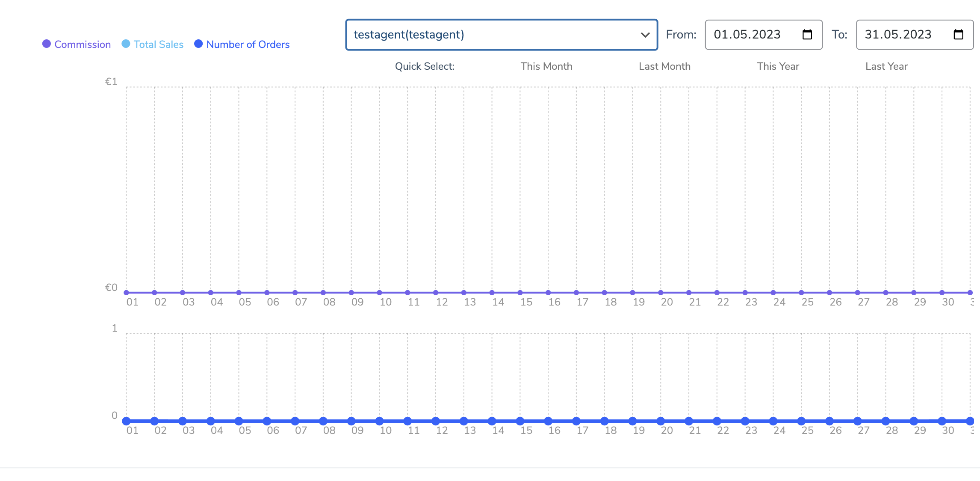Image resolution: width=980 pixels, height=481 pixels.
Task: Click orders data point for day 25
Action: click(801, 421)
